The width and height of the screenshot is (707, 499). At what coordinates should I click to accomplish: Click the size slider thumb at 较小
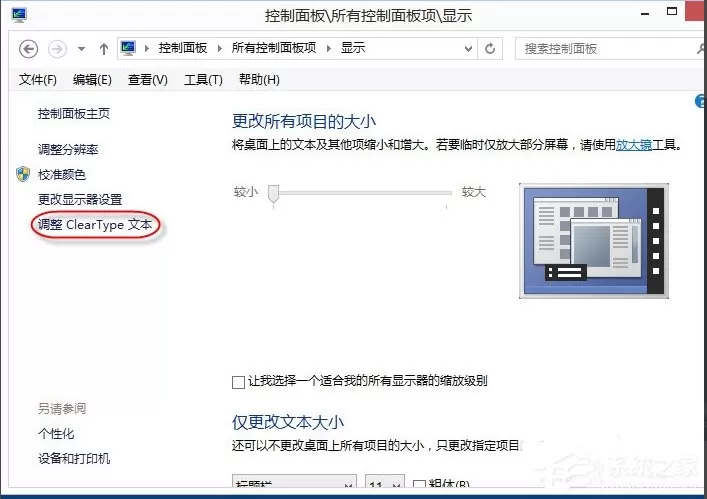point(273,193)
